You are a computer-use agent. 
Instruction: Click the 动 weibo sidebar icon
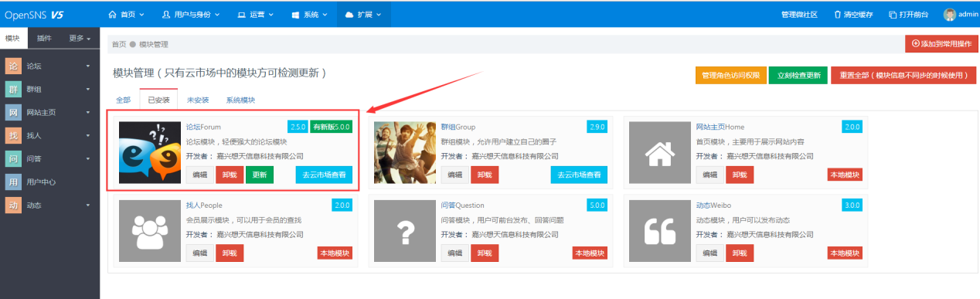13,206
